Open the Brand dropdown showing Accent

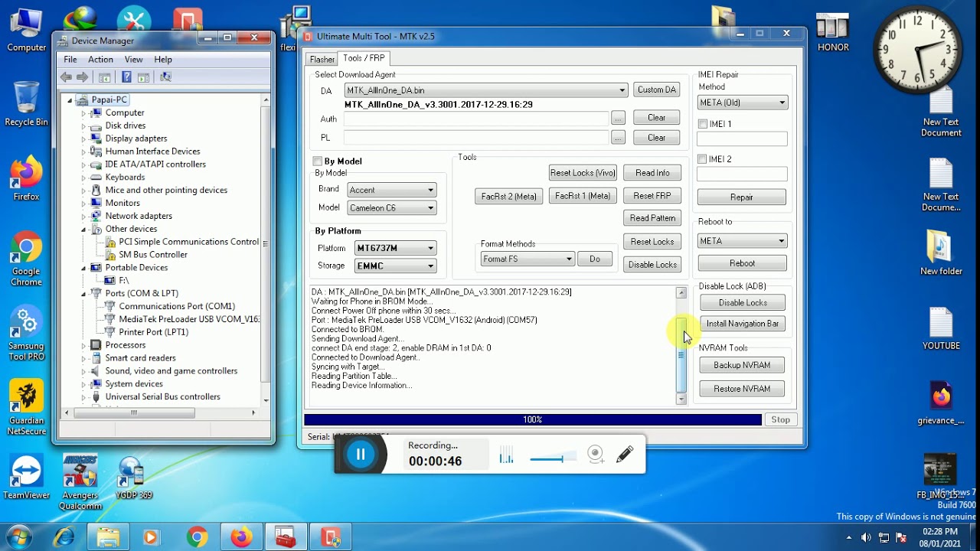click(391, 190)
